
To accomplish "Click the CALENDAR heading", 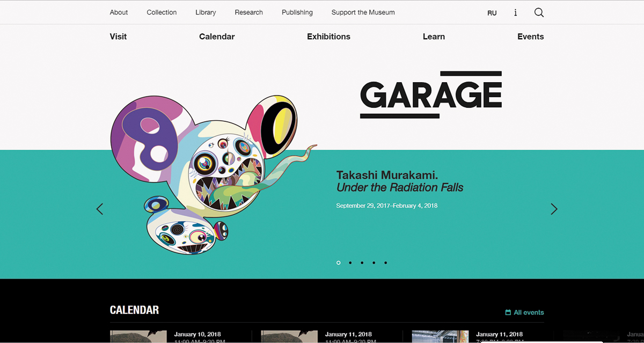I will click(134, 310).
